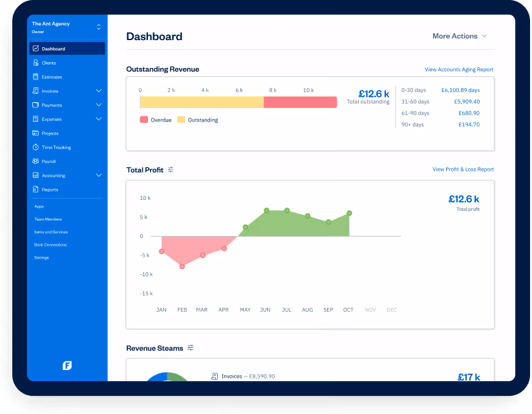532x414 pixels.
Task: Toggle the Outstanding series in the legend
Action: (203, 120)
